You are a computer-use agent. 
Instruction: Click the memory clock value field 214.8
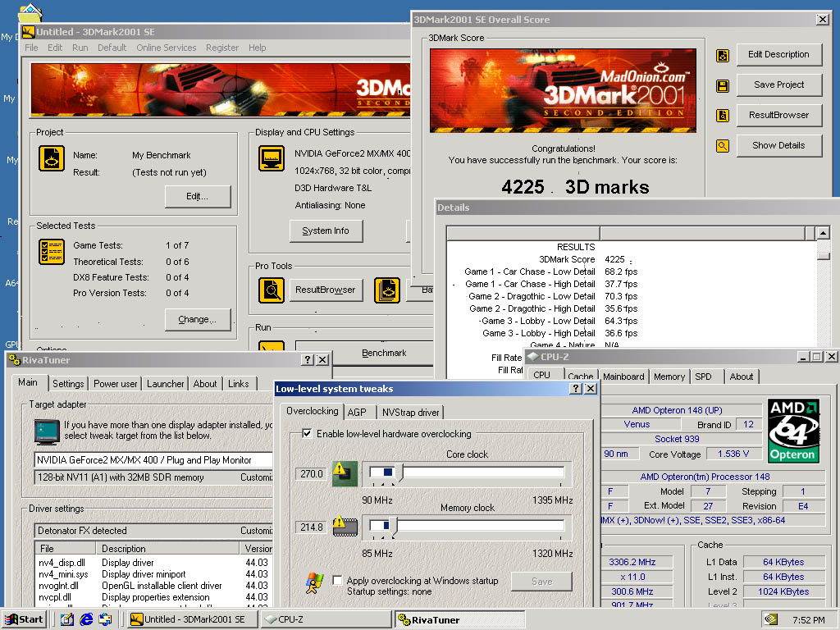[311, 527]
